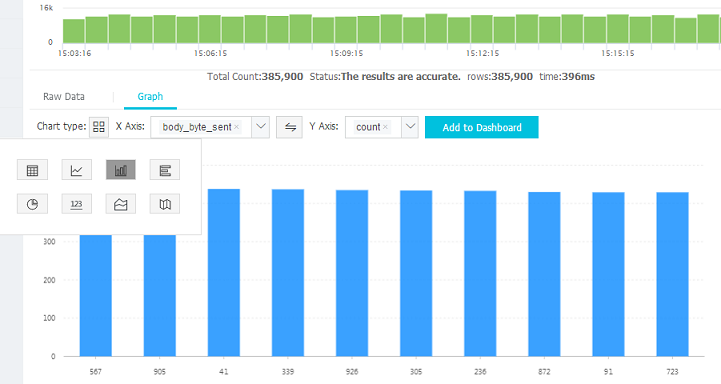Choose the single number 123 chart icon
The height and width of the screenshot is (384, 721).
pyautogui.click(x=76, y=204)
